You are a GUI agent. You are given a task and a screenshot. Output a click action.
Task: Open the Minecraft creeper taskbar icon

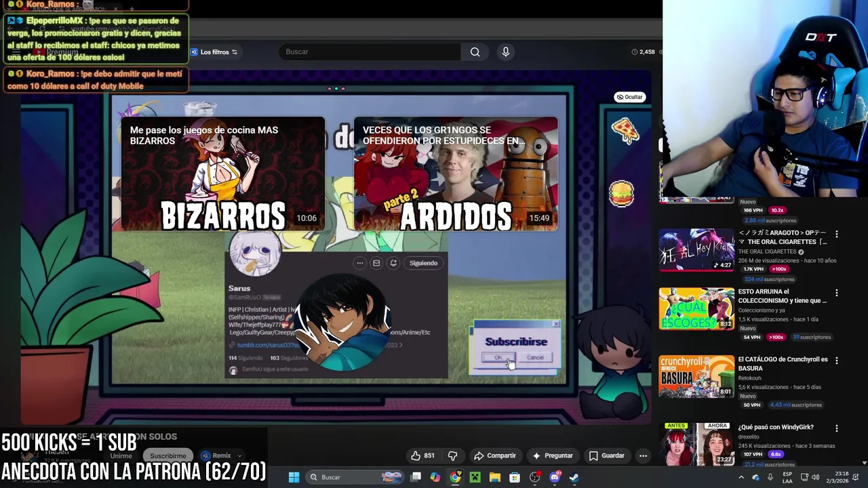[x=475, y=477]
